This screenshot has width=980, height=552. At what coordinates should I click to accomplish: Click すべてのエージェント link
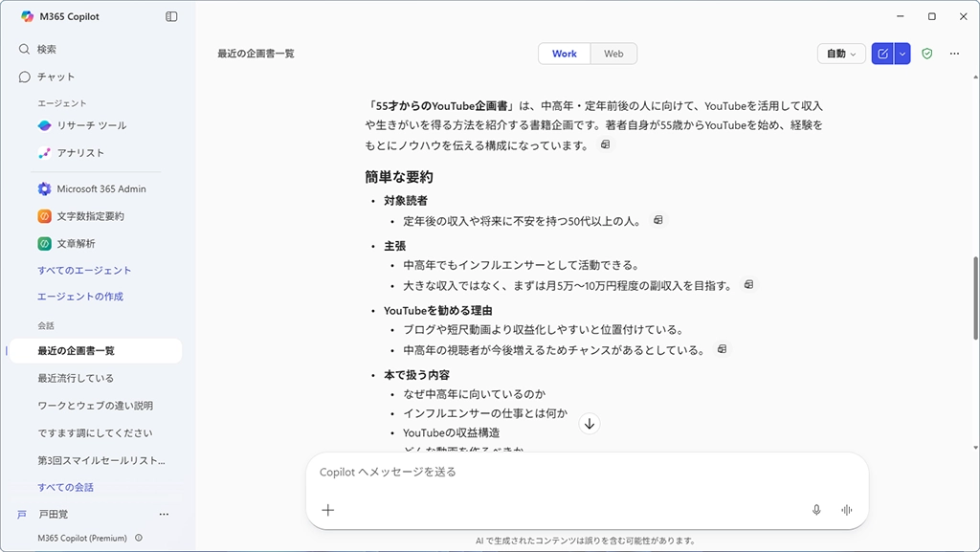[84, 271]
